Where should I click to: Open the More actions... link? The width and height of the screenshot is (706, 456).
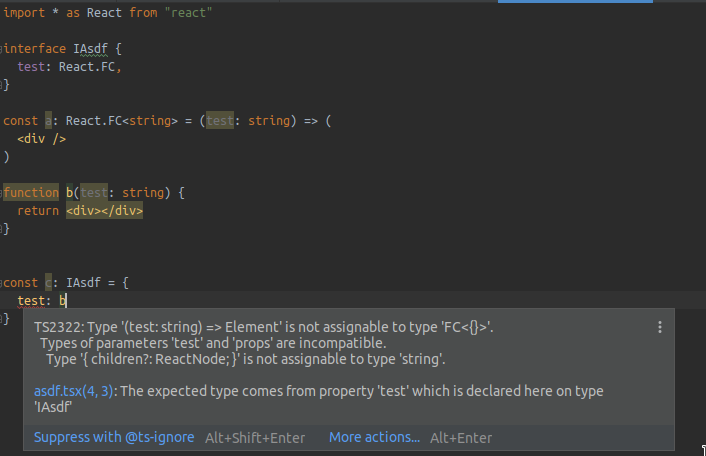pyautogui.click(x=374, y=438)
